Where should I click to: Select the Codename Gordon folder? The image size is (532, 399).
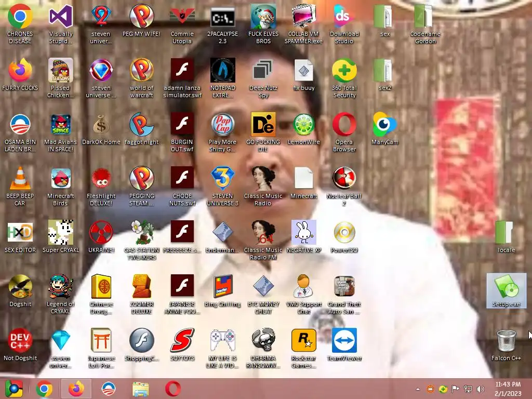point(425,24)
